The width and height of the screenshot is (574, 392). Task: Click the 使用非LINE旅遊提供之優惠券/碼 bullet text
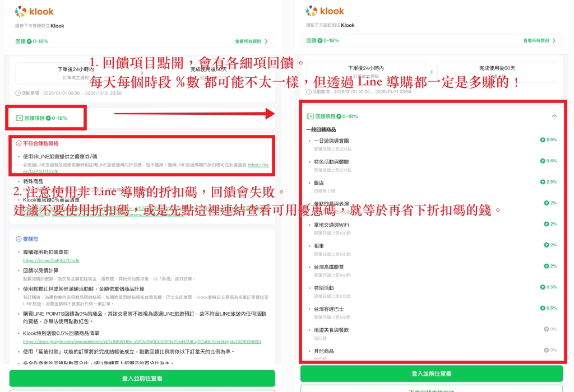pyautogui.click(x=60, y=156)
